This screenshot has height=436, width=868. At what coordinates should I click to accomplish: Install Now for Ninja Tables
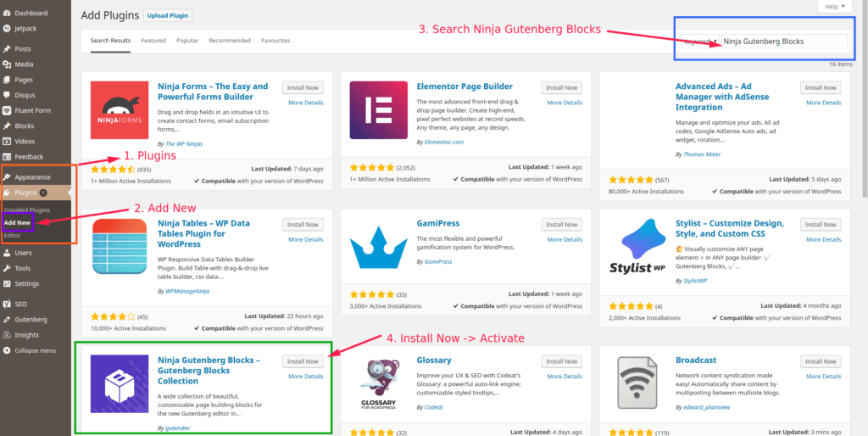[303, 225]
